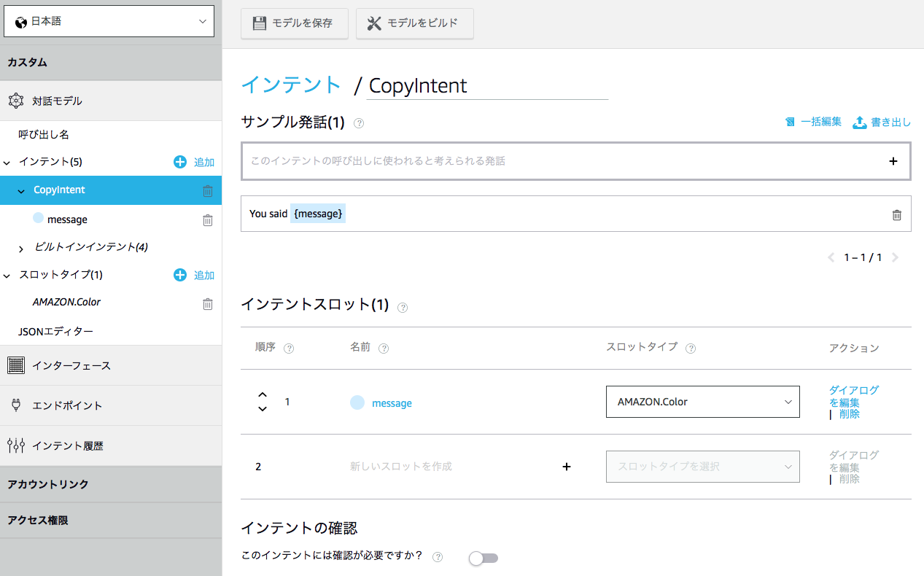Open the カスタム section header

[x=111, y=63]
